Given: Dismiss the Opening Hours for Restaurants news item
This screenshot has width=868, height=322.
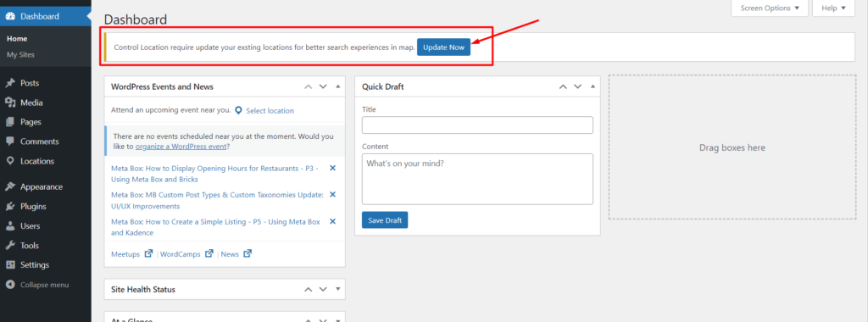Looking at the screenshot, I should click(332, 168).
